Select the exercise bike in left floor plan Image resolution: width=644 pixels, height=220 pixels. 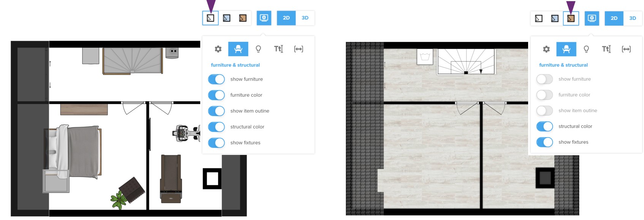point(186,133)
